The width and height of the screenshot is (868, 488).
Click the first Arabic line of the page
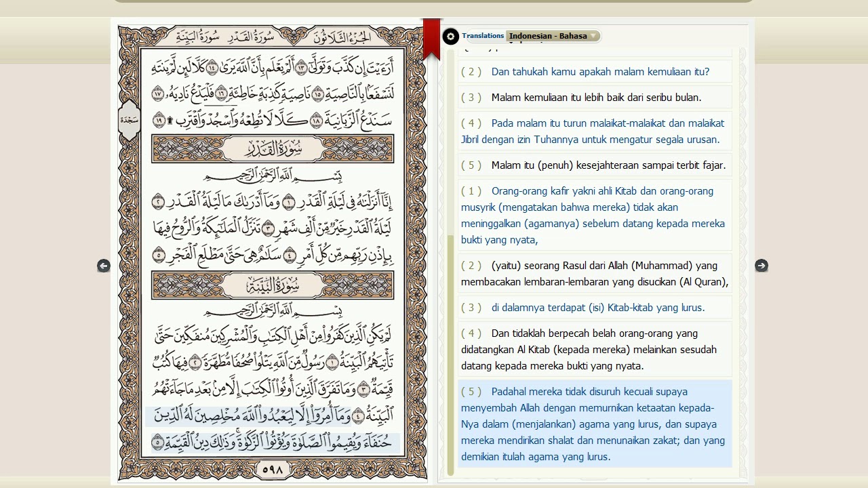pos(273,68)
